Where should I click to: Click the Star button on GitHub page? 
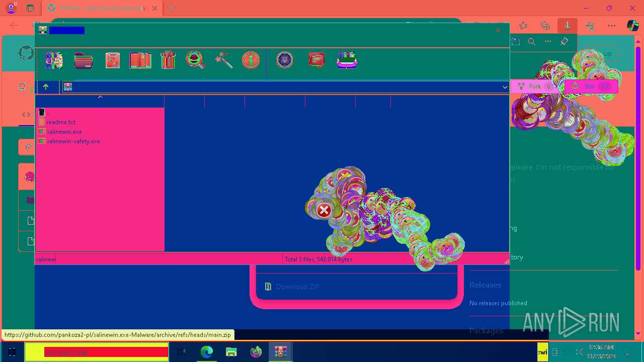click(591, 86)
